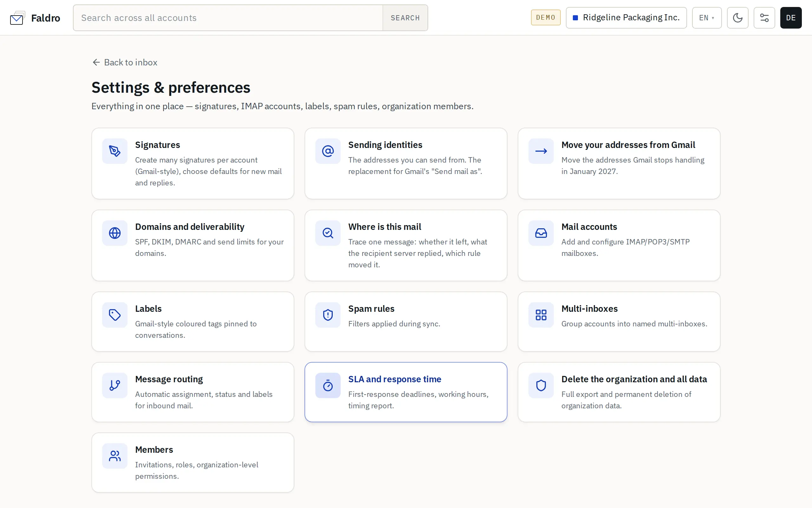Viewport: 812px width, 508px height.
Task: Click the Labels tag icon
Action: tap(115, 315)
